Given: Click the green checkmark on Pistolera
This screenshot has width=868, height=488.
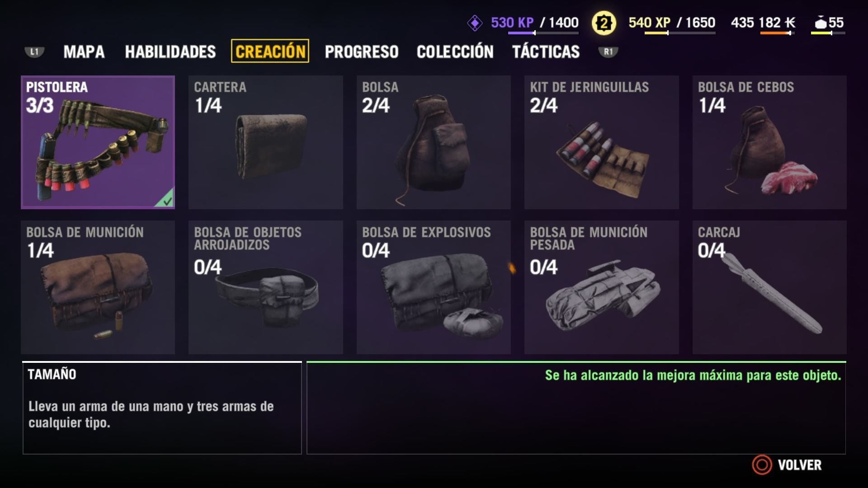Looking at the screenshot, I should 166,200.
